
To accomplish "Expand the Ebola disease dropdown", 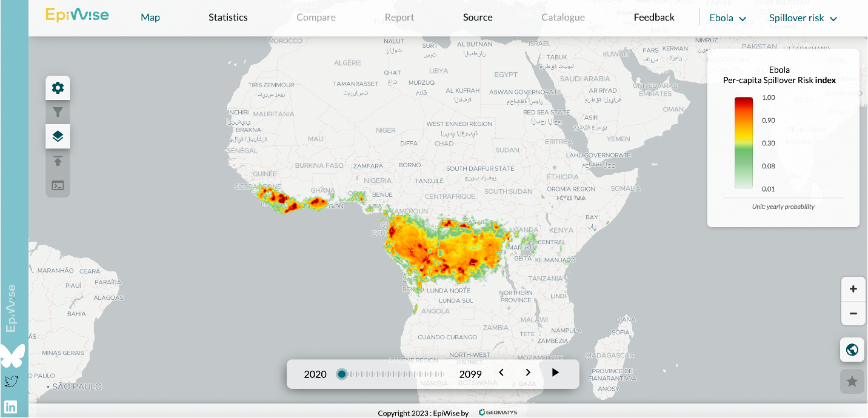I will [727, 18].
